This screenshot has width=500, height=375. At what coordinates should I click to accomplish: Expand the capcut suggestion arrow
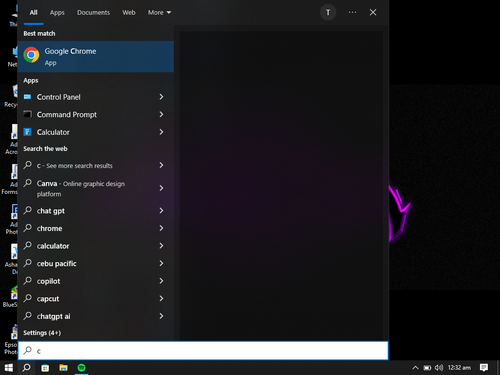click(161, 298)
